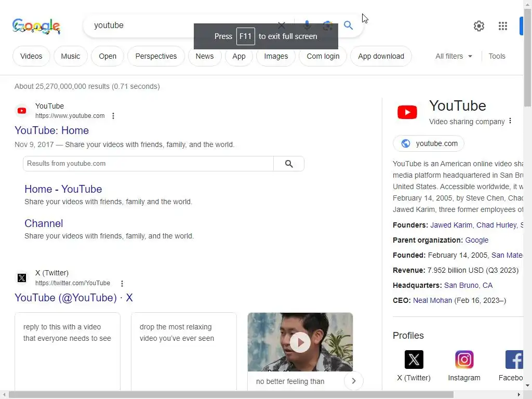The image size is (532, 399).
Task: Open the Google apps grid icon
Action: pos(502,26)
